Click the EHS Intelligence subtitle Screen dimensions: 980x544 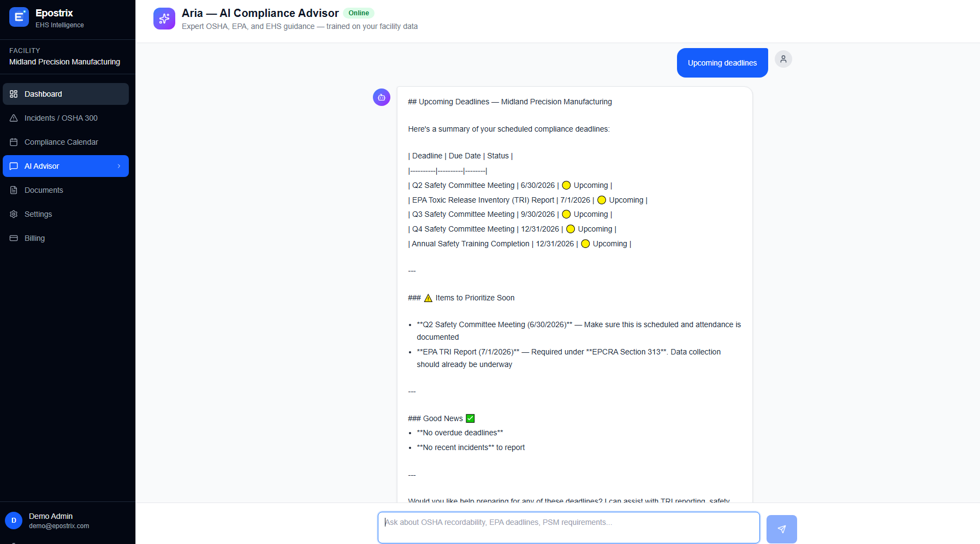(x=60, y=25)
